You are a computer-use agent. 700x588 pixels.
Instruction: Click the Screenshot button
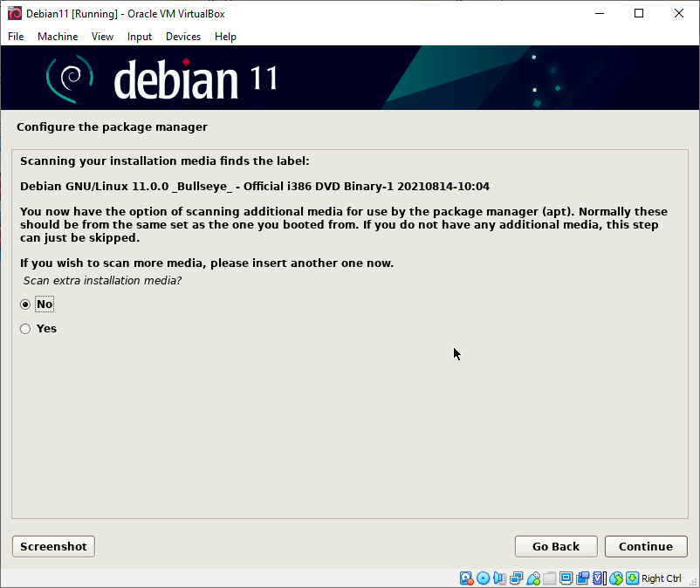[x=53, y=546]
